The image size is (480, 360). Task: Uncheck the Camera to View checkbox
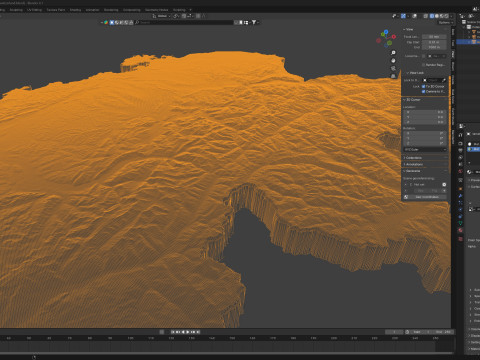(424, 91)
